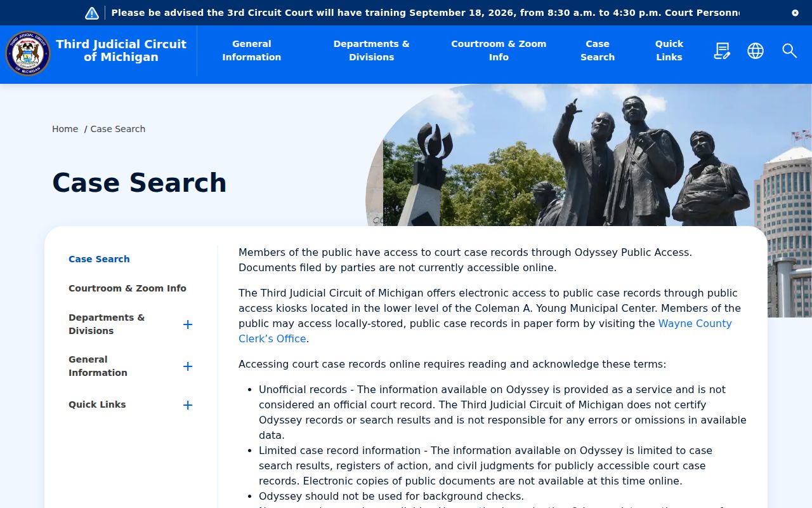Open the language globe icon
Screen dimensions: 812x508
coord(756,51)
